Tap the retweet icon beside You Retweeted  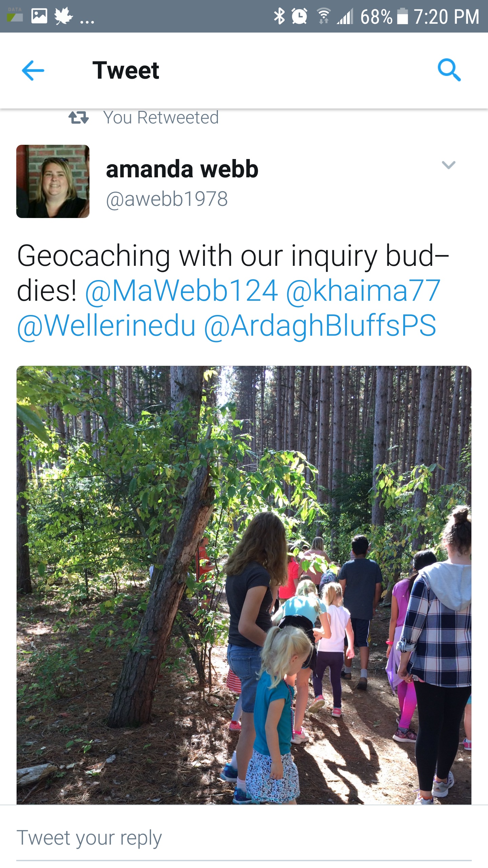coord(79,118)
